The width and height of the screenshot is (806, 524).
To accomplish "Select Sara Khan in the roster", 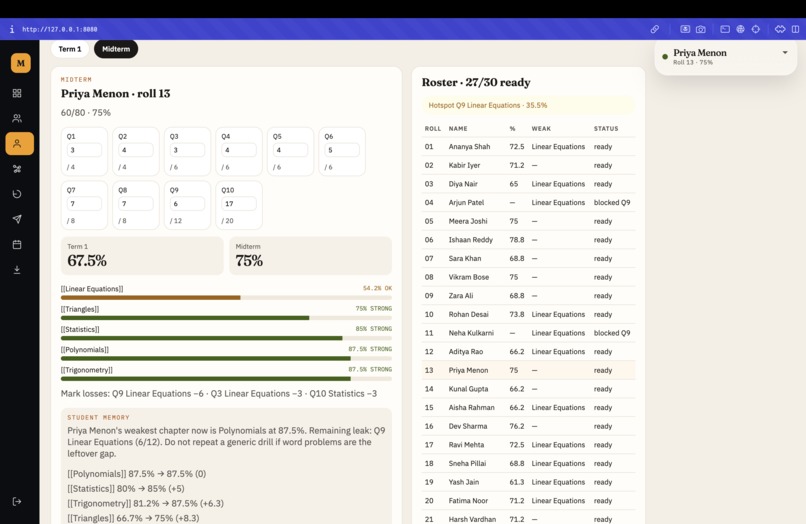I will 528,258.
